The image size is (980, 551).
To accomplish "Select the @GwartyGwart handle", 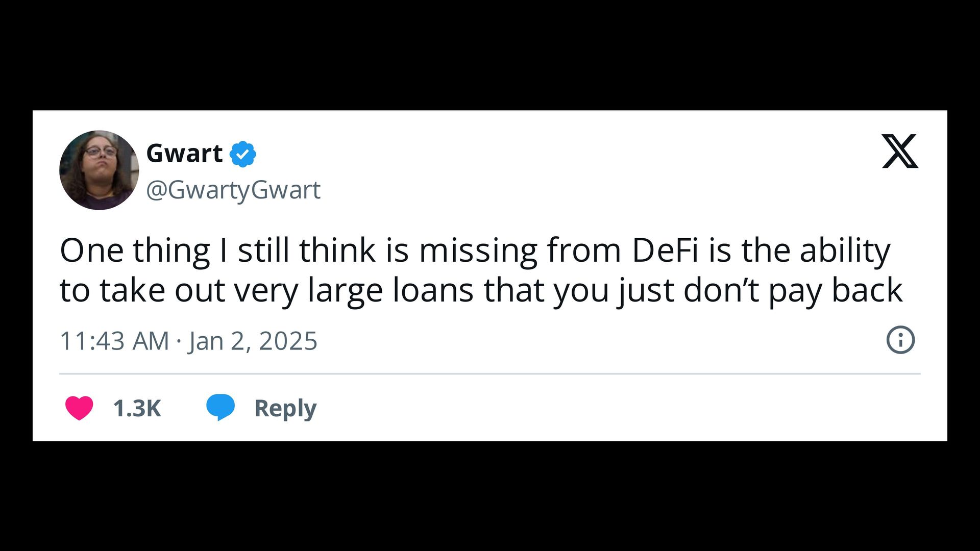I will tap(233, 189).
